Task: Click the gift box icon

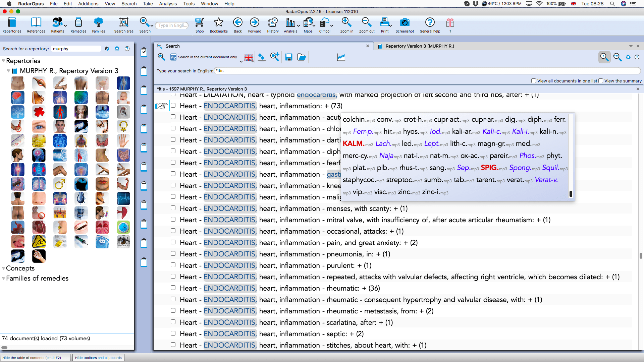Action: [450, 23]
